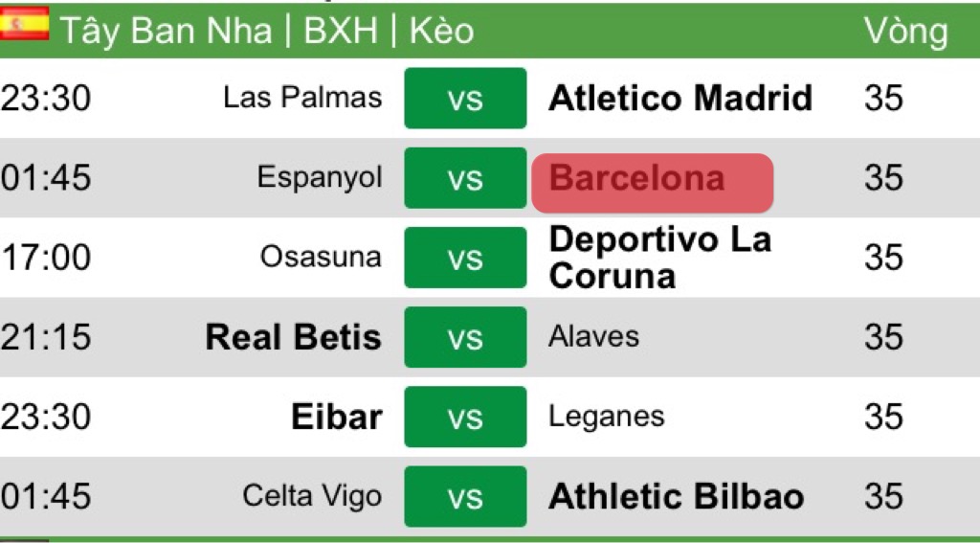Click the Vòng column header
This screenshot has height=543, width=980.
click(x=905, y=32)
